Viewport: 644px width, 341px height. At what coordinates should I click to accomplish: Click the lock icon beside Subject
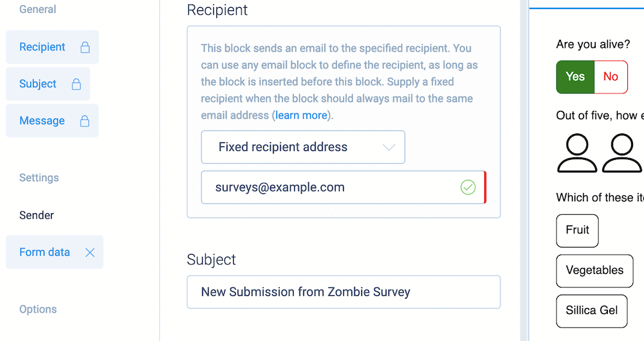pos(77,84)
